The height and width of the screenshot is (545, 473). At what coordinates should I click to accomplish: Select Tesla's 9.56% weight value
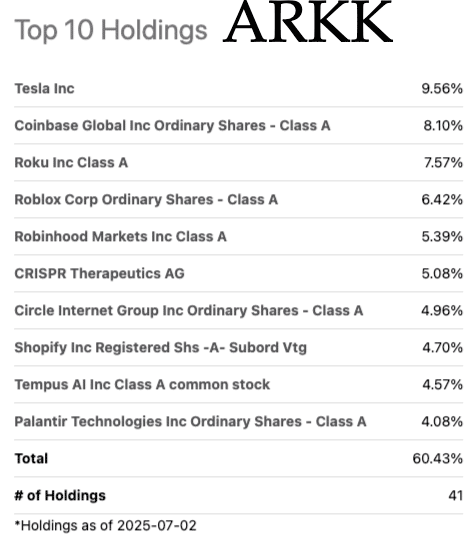pyautogui.click(x=442, y=89)
